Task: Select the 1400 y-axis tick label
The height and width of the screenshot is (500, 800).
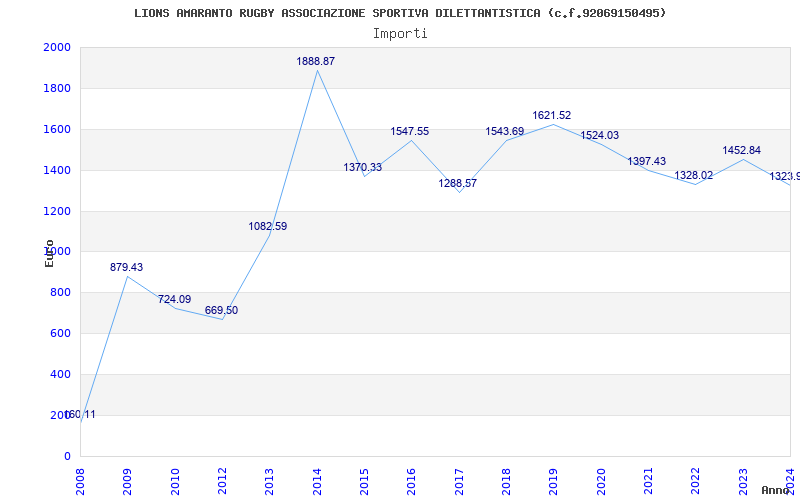Action: point(57,170)
